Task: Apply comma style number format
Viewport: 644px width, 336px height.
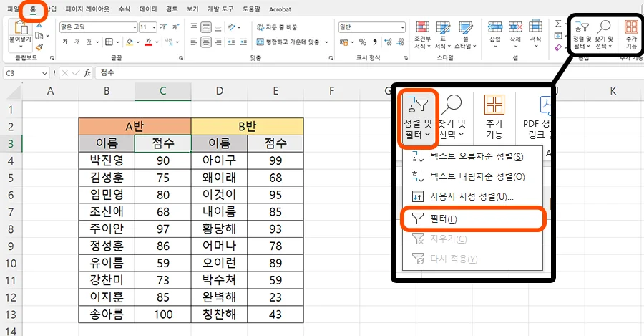Action: click(375, 42)
